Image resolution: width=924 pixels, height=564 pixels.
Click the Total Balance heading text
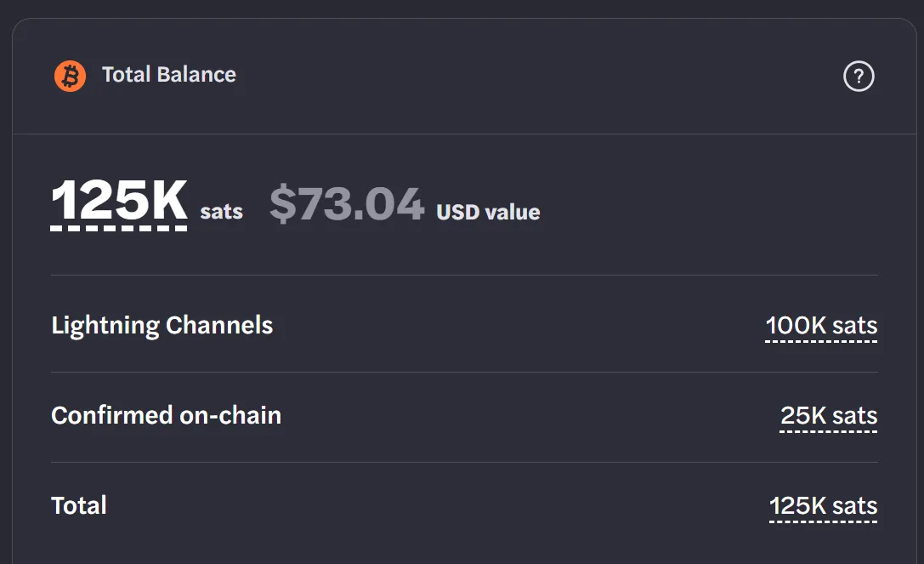[169, 75]
